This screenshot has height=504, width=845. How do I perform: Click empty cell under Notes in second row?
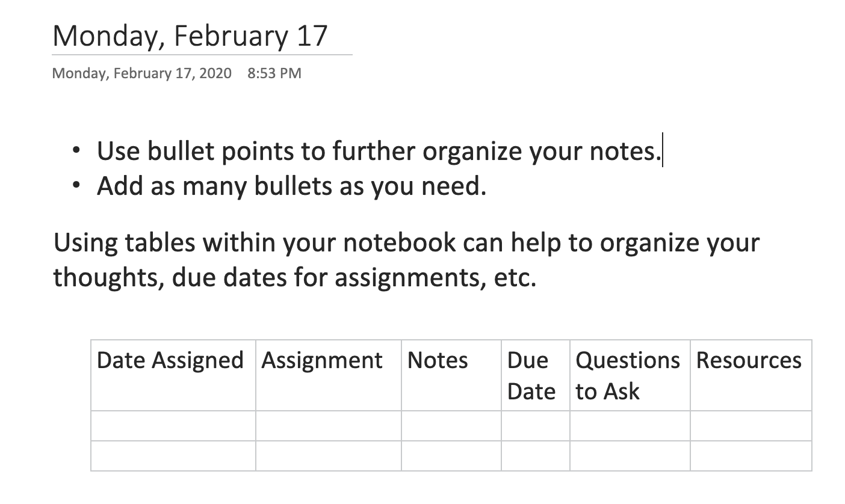pyautogui.click(x=451, y=426)
